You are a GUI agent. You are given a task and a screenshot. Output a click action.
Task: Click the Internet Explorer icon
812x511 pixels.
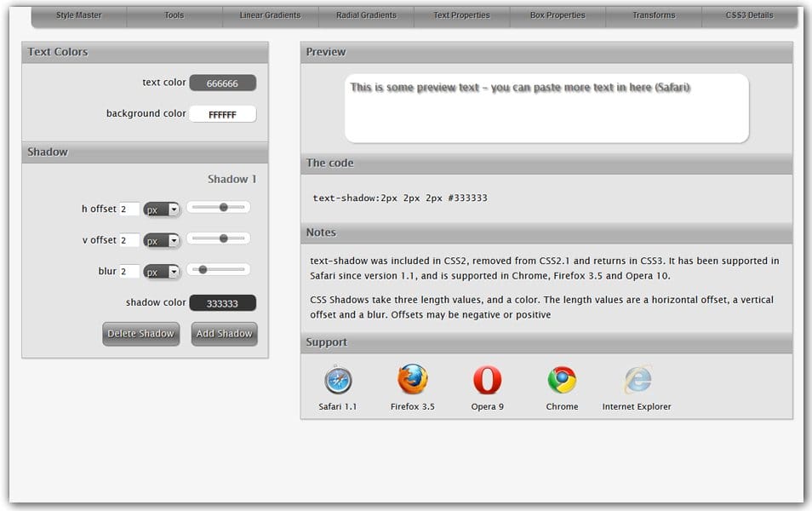pyautogui.click(x=637, y=380)
